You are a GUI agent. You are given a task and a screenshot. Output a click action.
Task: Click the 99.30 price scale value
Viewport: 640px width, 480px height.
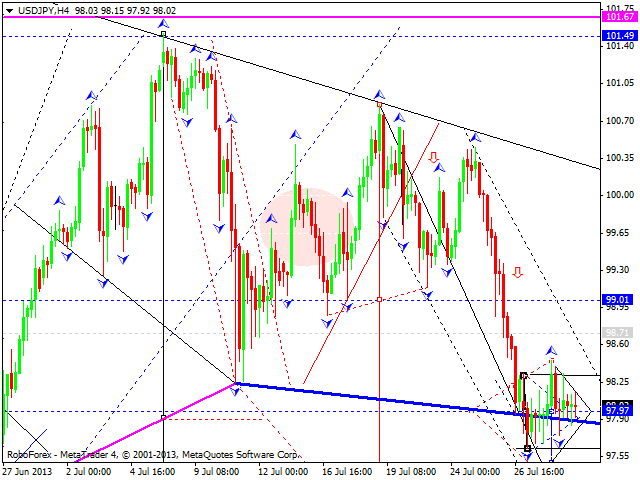[620, 270]
